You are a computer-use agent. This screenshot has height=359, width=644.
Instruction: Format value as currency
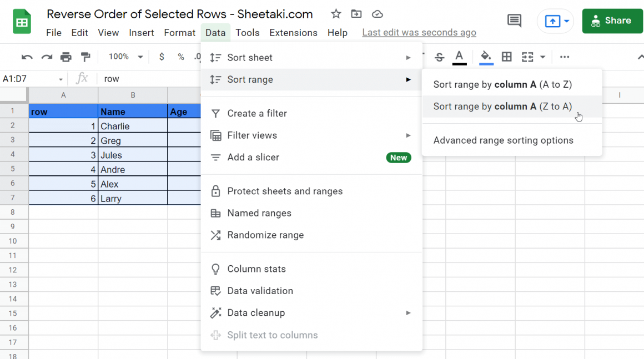(x=161, y=57)
